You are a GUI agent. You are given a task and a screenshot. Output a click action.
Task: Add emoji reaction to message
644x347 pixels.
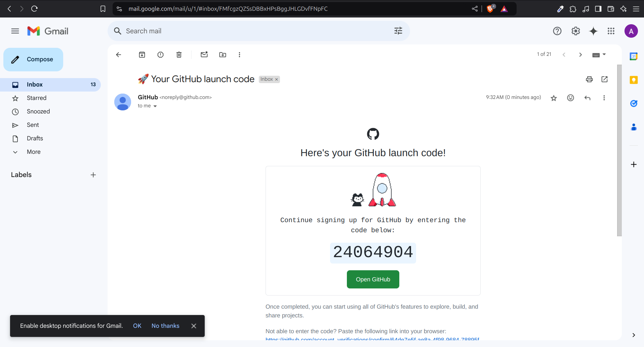pos(570,98)
